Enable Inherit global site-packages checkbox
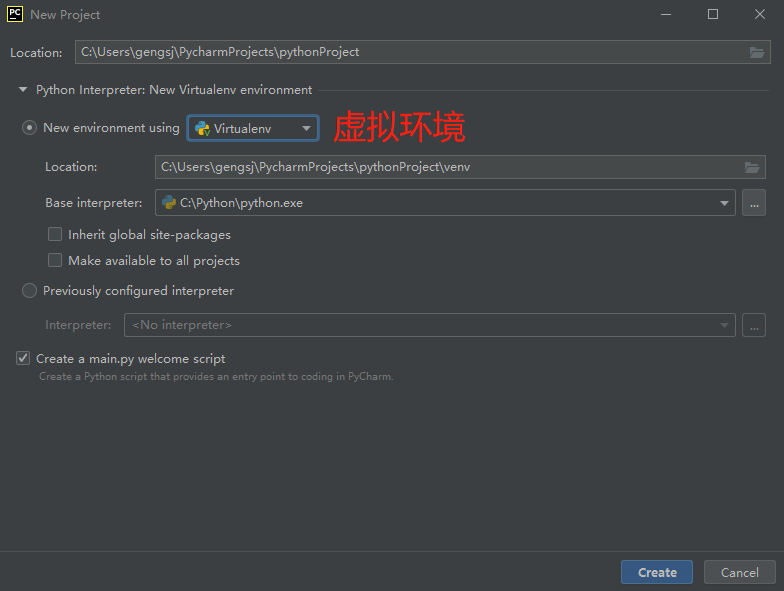The width and height of the screenshot is (784, 591). click(x=55, y=234)
